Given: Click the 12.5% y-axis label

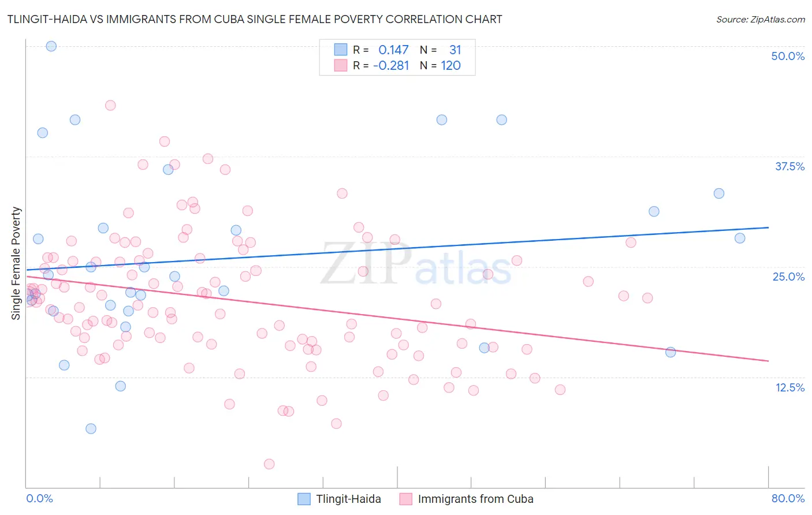Looking at the screenshot, I should [x=789, y=387].
